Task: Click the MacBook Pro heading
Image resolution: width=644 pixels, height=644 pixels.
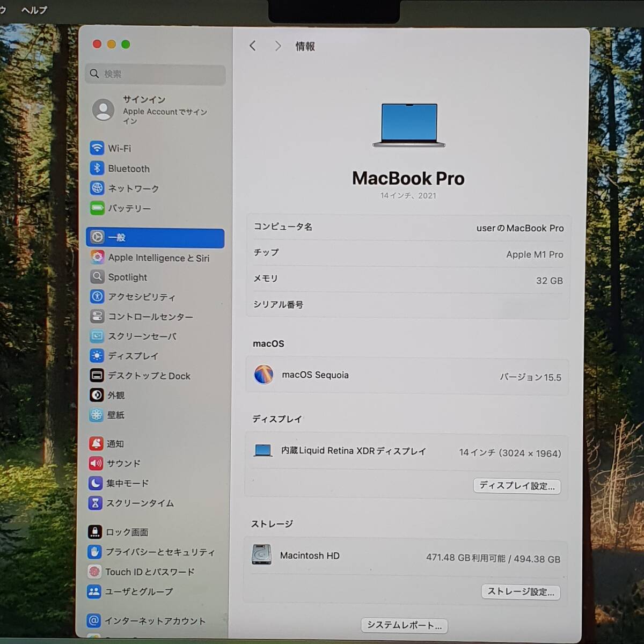Action: (408, 178)
